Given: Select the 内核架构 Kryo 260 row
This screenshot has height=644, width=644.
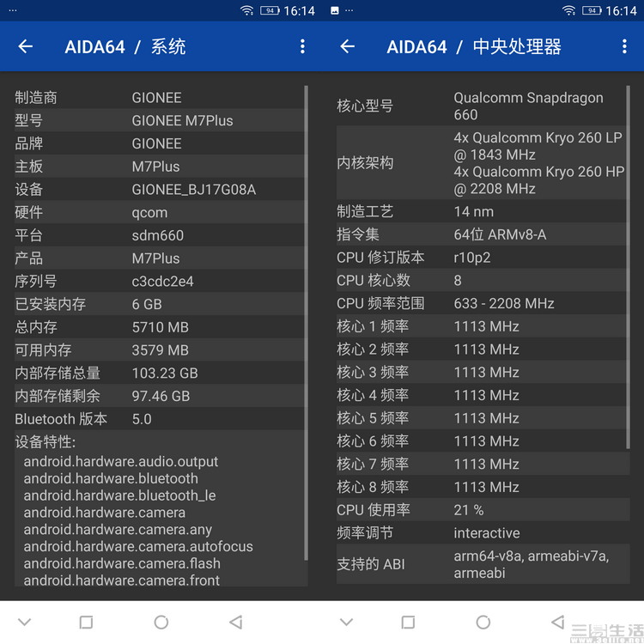Looking at the screenshot, I should click(482, 163).
